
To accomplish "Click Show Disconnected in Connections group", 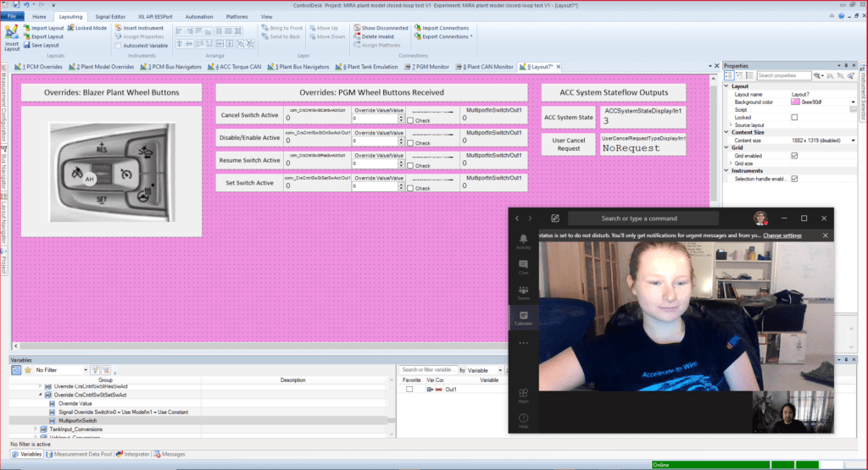I will 383,28.
